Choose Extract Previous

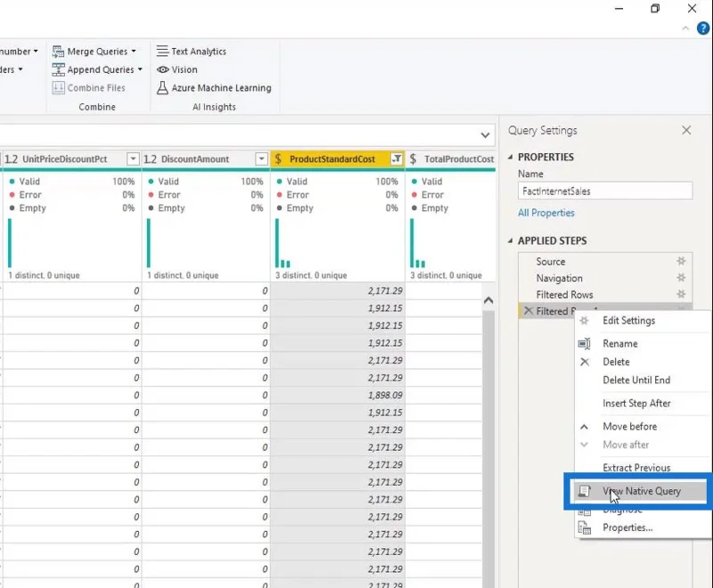(x=636, y=468)
